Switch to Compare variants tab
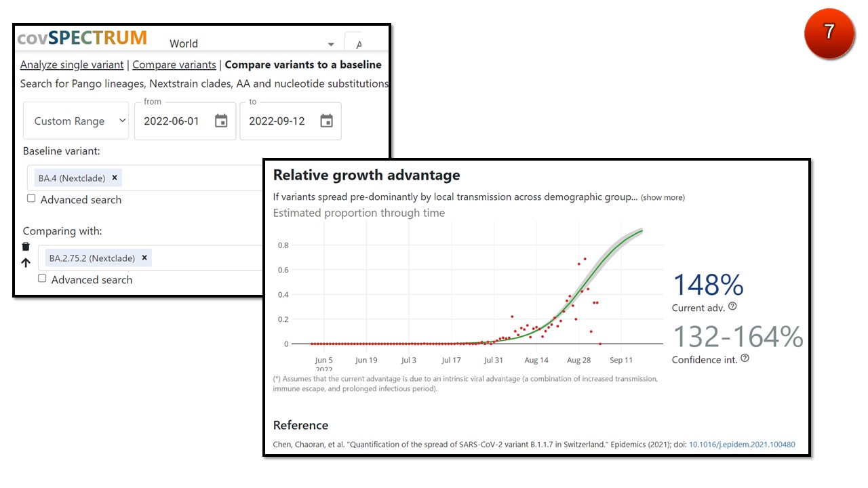868x488 pixels. click(174, 65)
